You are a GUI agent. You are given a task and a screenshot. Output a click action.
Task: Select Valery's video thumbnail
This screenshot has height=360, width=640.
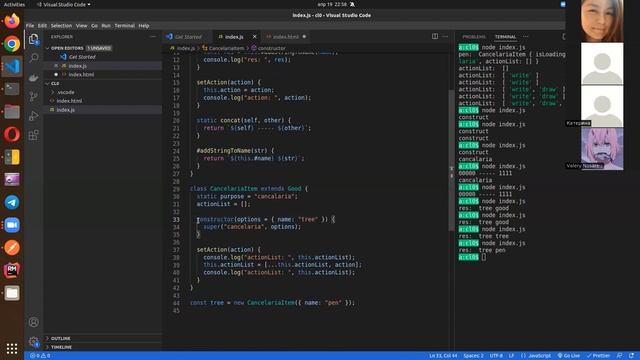(602, 149)
